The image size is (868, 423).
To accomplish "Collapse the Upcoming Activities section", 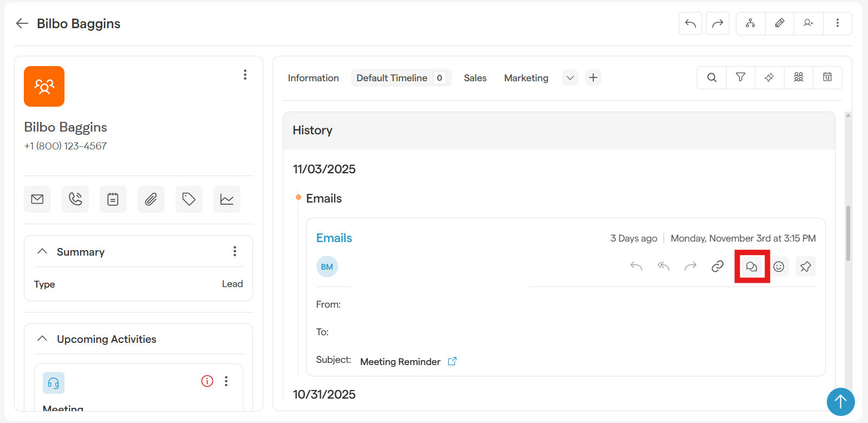I will (x=42, y=339).
